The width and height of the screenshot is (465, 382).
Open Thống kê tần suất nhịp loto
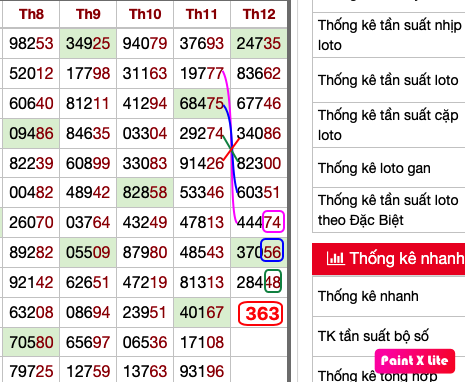389,35
